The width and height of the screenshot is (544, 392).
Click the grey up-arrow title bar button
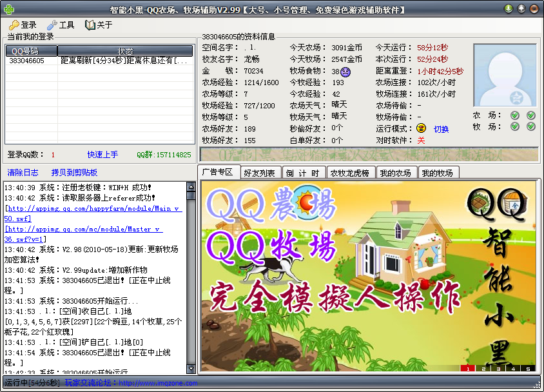click(521, 8)
